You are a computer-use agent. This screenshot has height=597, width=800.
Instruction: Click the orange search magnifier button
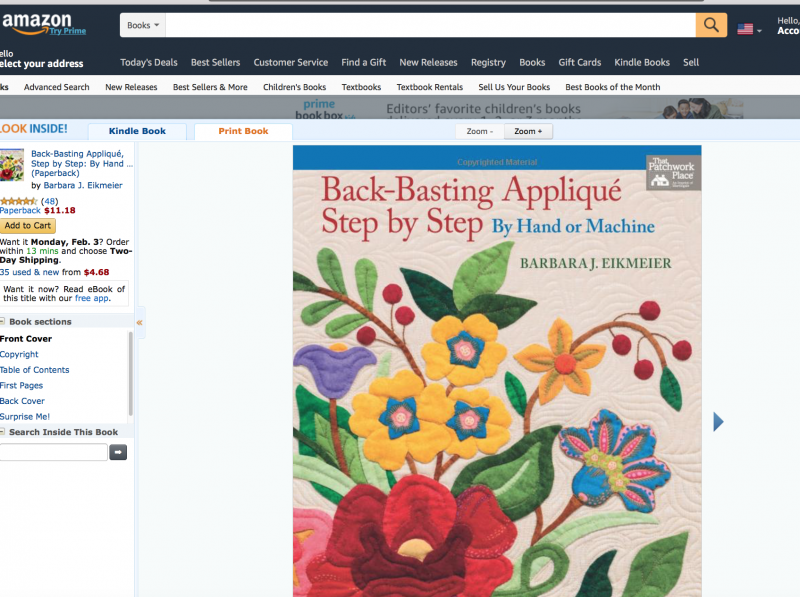pos(711,25)
